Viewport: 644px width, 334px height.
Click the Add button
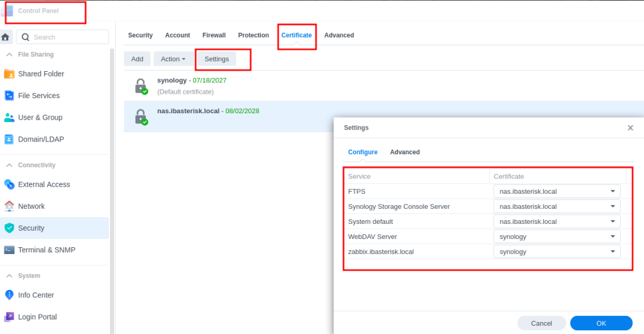[x=137, y=59]
